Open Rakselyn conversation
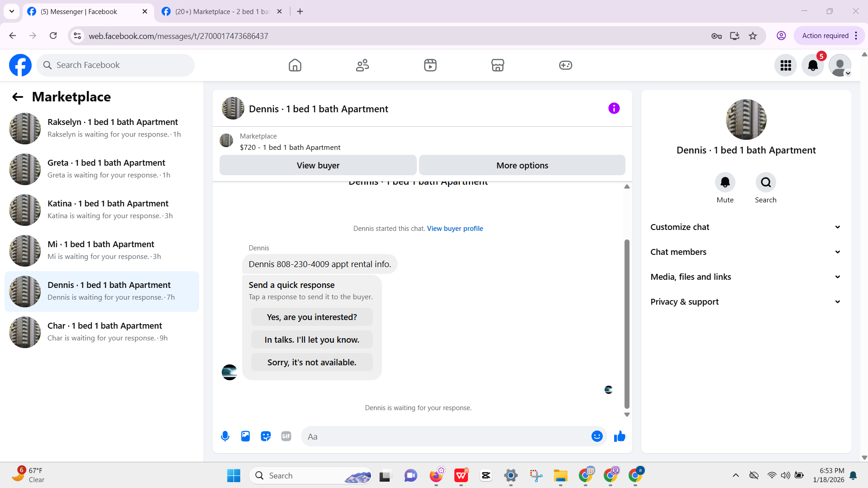This screenshot has height=488, width=868. pyautogui.click(x=102, y=129)
